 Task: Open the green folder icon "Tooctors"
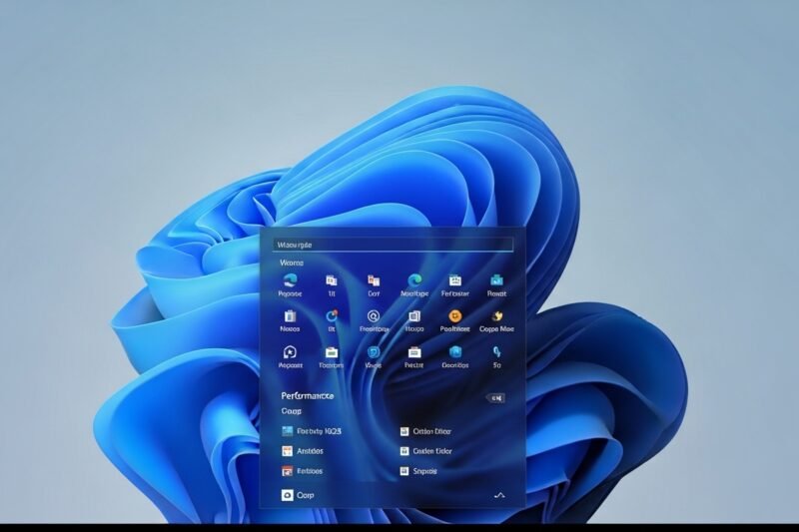click(x=332, y=357)
